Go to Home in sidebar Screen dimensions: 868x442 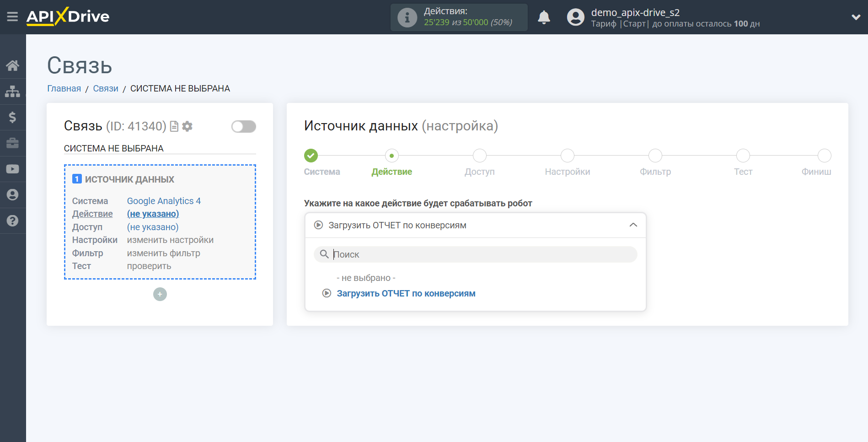coord(12,65)
